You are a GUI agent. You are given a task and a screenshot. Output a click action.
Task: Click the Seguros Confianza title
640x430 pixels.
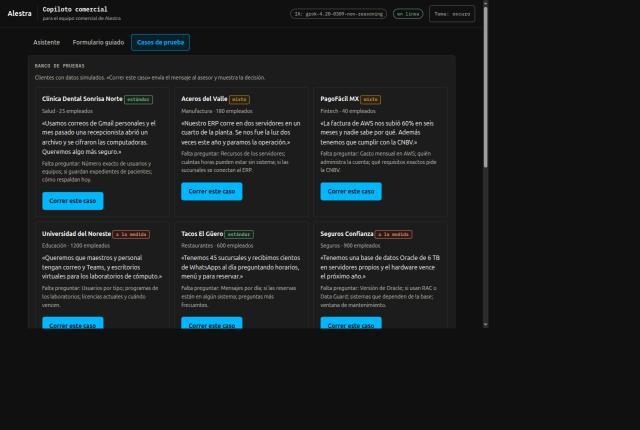tap(347, 234)
